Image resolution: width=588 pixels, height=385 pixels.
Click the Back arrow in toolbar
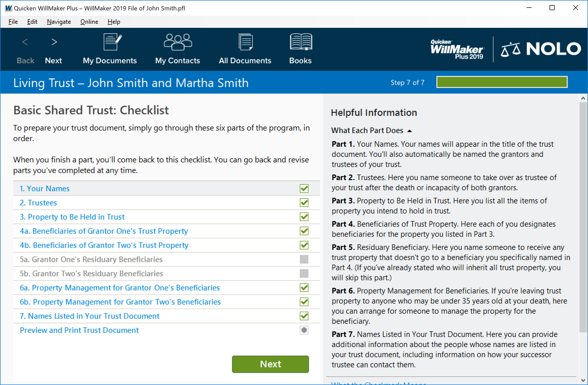pyautogui.click(x=25, y=42)
